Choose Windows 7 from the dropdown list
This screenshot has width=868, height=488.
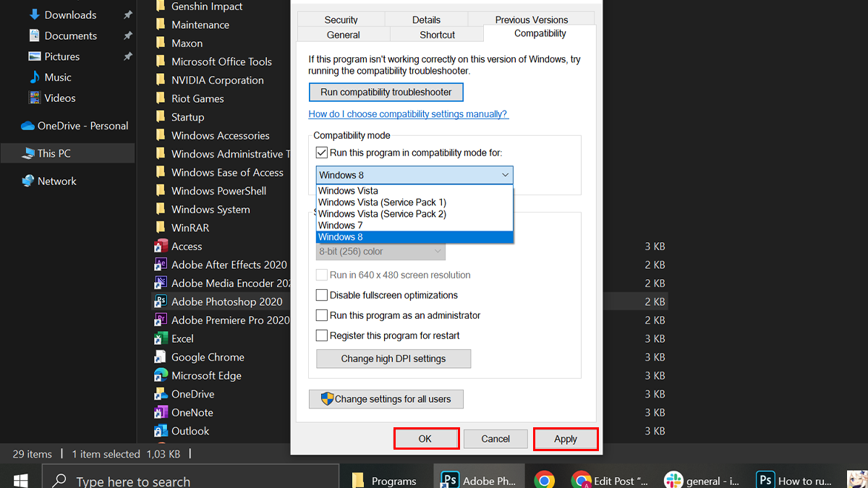click(415, 226)
